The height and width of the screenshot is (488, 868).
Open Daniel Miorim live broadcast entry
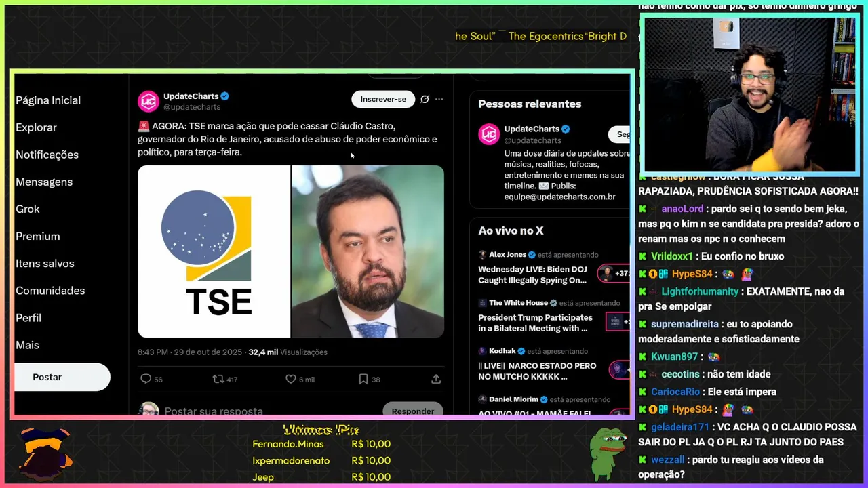tap(554, 405)
